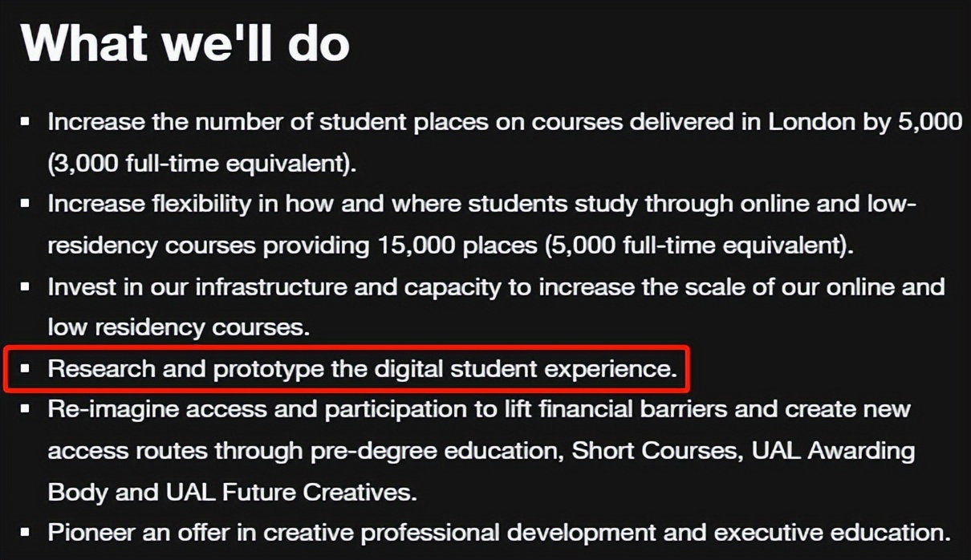Click the bullet before "Invest in our infrastructure"
Screen dimensions: 971x560
pyautogui.click(x=26, y=286)
